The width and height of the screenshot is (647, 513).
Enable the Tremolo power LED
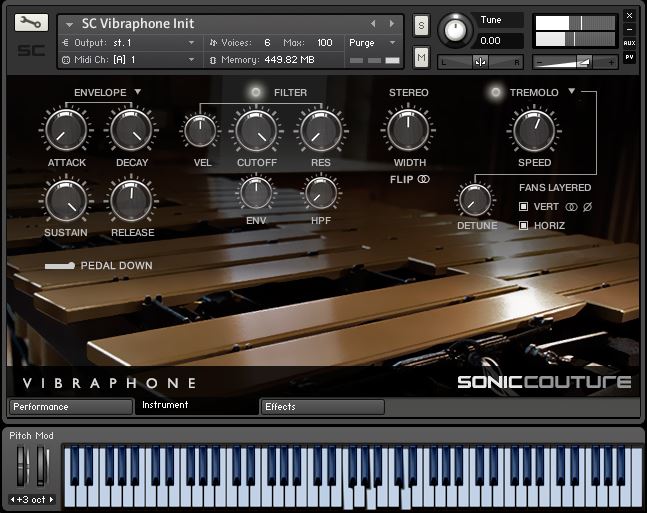click(x=496, y=92)
